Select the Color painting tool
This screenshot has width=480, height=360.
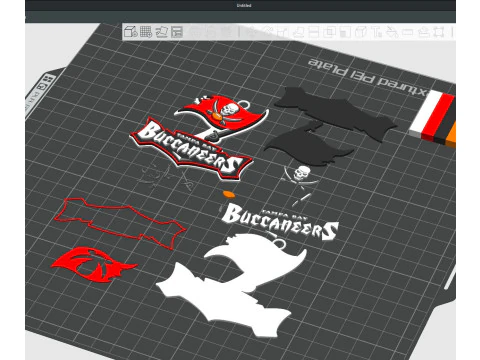pos(392,32)
